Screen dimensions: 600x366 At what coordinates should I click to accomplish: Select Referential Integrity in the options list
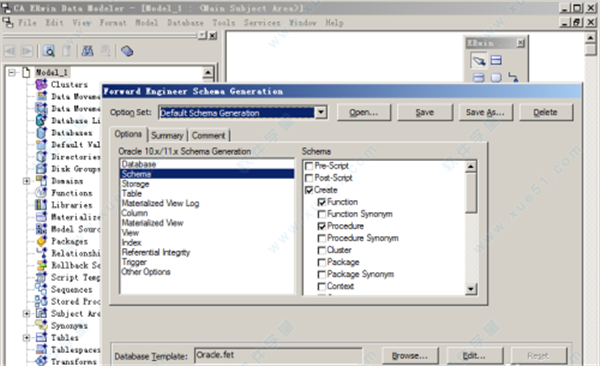click(x=156, y=252)
